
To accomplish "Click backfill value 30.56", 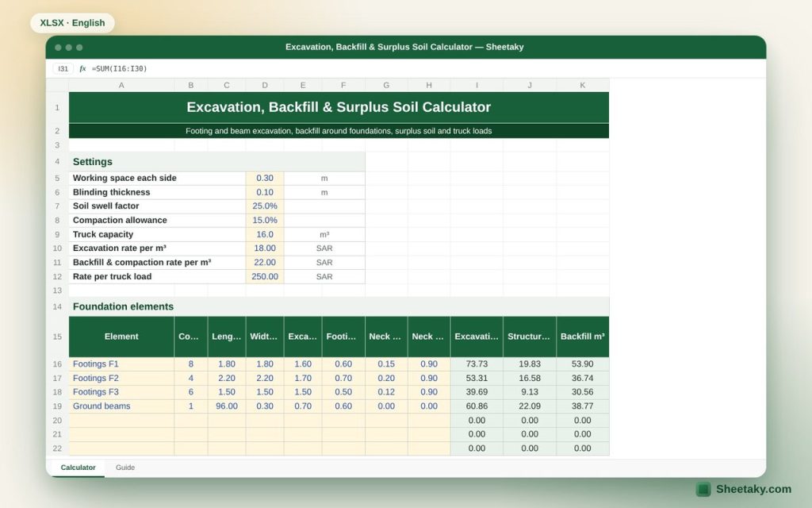I will [583, 392].
